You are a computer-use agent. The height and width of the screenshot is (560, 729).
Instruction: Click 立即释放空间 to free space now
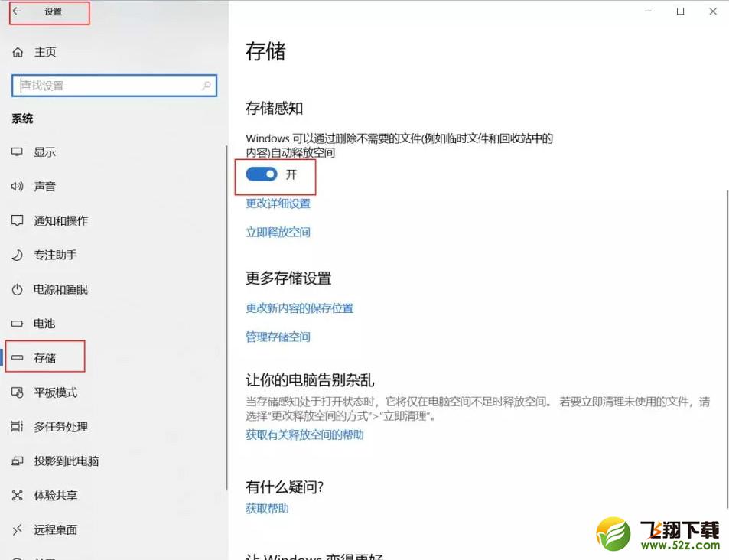pos(278,232)
